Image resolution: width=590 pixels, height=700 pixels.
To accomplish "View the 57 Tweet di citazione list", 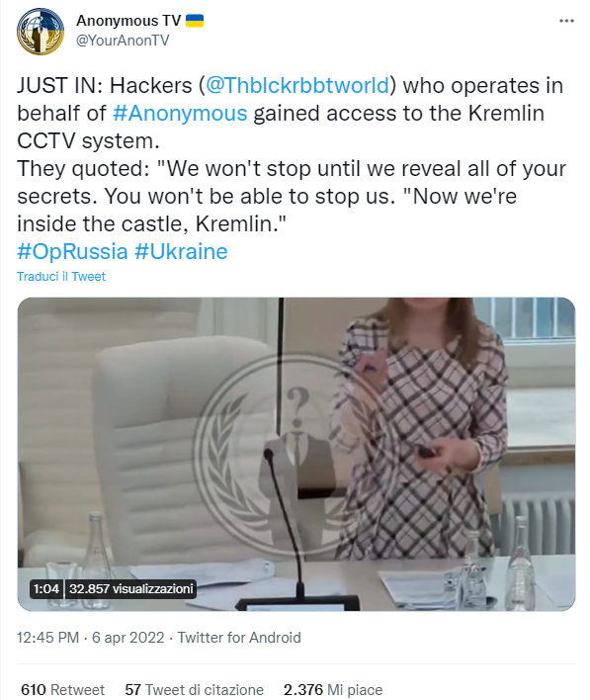I will [x=194, y=690].
